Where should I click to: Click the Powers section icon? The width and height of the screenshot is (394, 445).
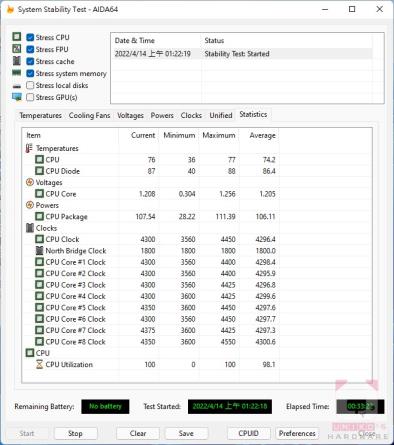click(30, 205)
